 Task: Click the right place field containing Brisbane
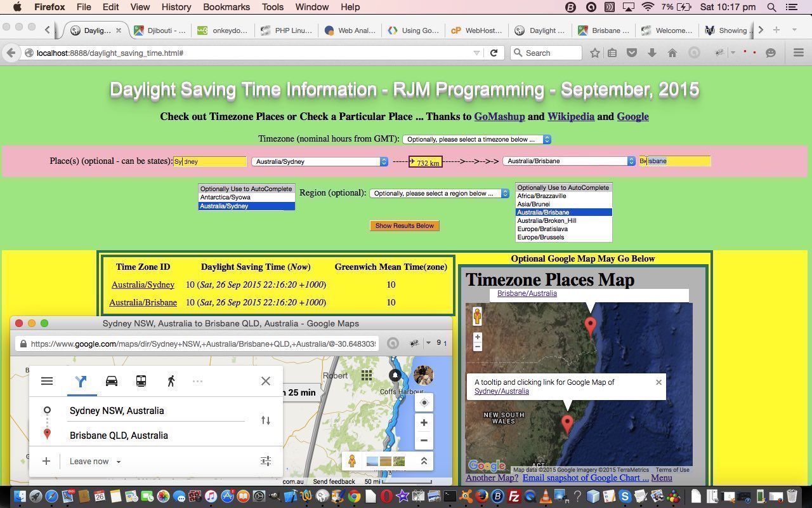675,161
